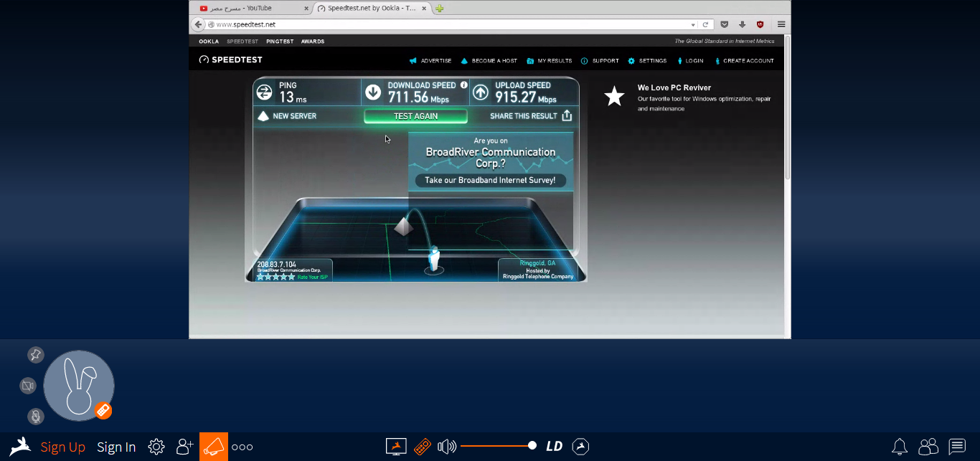980x461 pixels.
Task: Click SPEEDTEST in the top site bar
Action: click(242, 42)
